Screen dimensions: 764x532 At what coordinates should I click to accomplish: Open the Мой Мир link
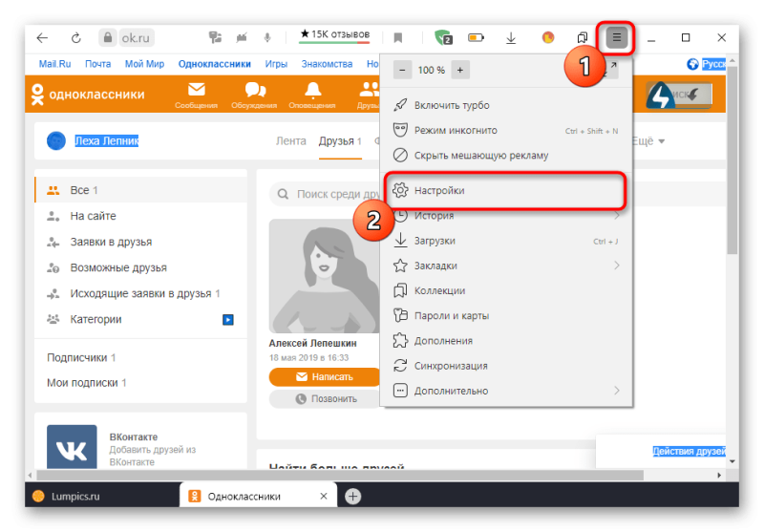pos(144,64)
